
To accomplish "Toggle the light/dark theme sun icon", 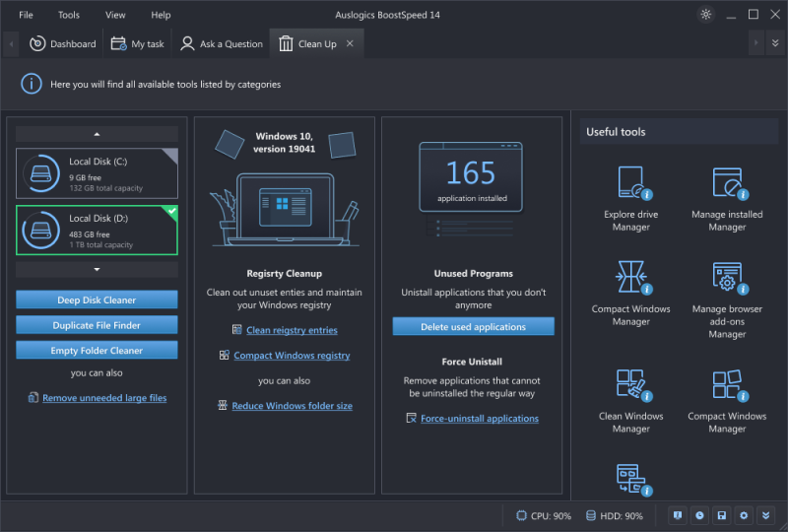I will 705,14.
